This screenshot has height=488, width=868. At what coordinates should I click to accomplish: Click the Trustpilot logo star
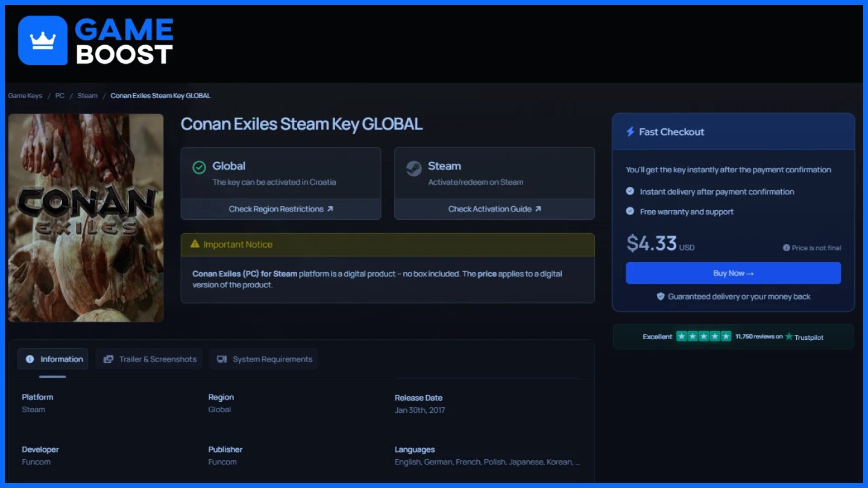coord(788,336)
